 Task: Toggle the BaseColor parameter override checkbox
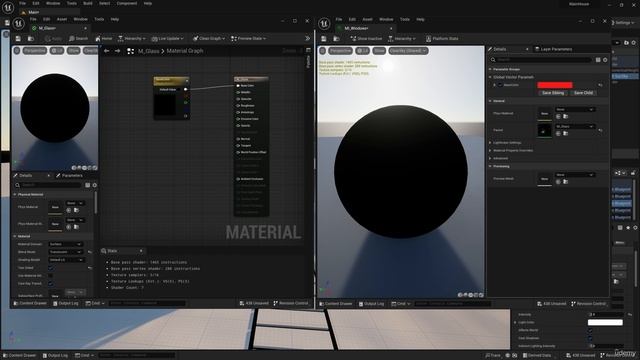pyautogui.click(x=500, y=85)
